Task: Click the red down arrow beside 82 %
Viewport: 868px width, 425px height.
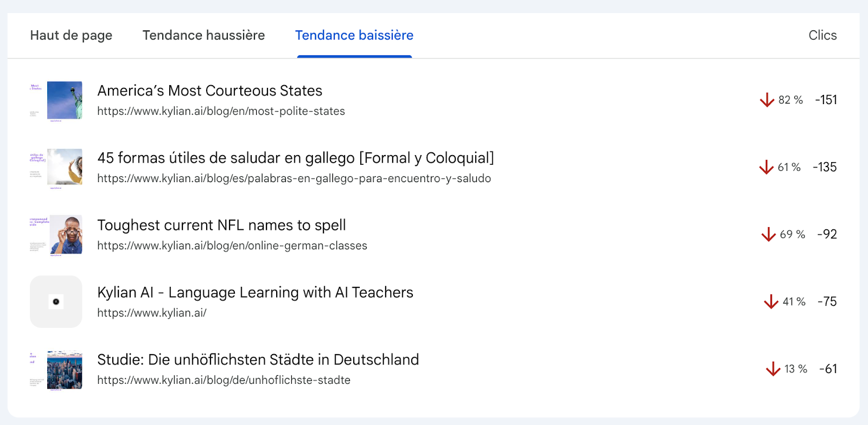Action: [767, 100]
